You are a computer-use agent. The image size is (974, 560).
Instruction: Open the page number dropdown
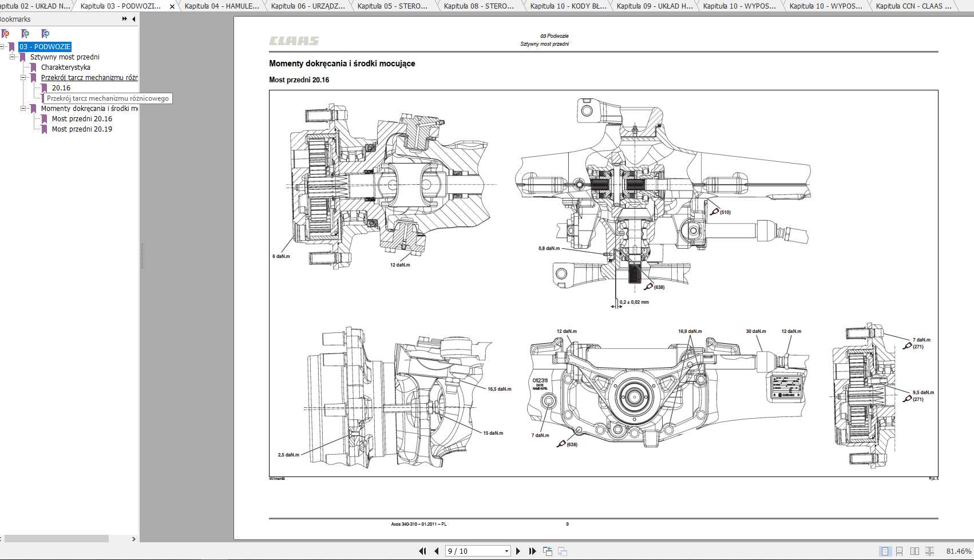tap(507, 550)
